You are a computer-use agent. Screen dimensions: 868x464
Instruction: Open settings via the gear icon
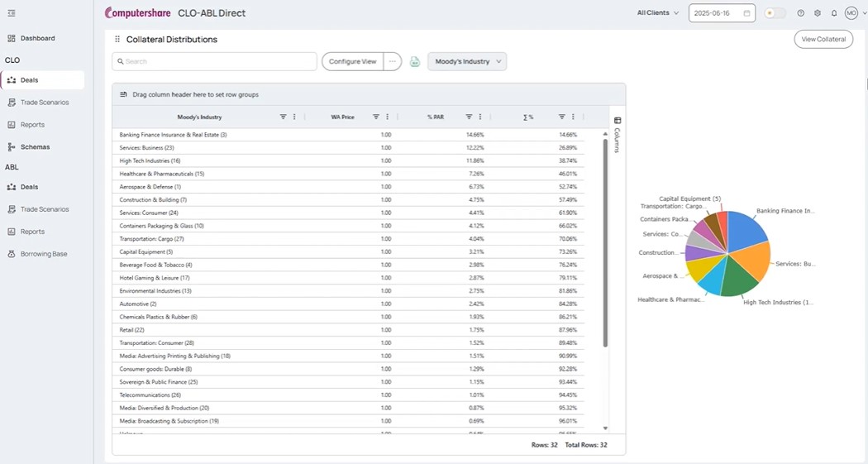818,13
